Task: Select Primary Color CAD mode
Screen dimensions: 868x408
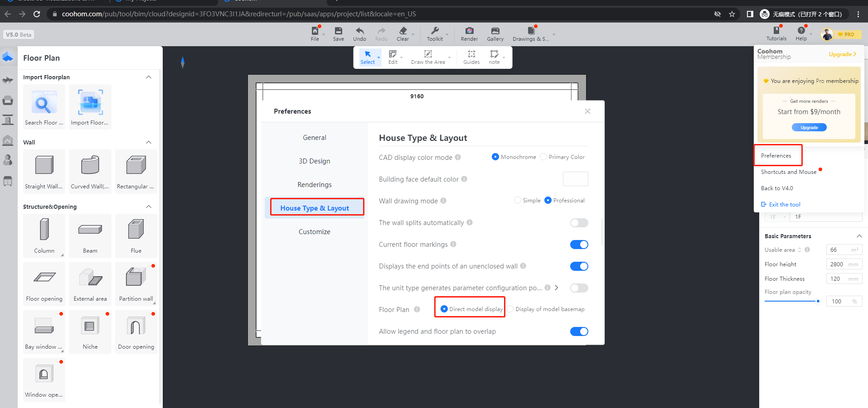Action: tap(543, 157)
